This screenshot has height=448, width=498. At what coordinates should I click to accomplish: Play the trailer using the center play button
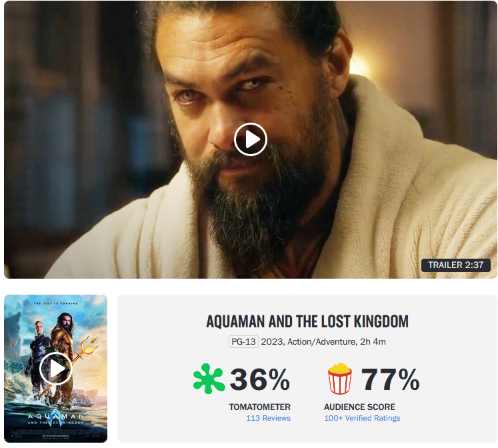(x=250, y=139)
